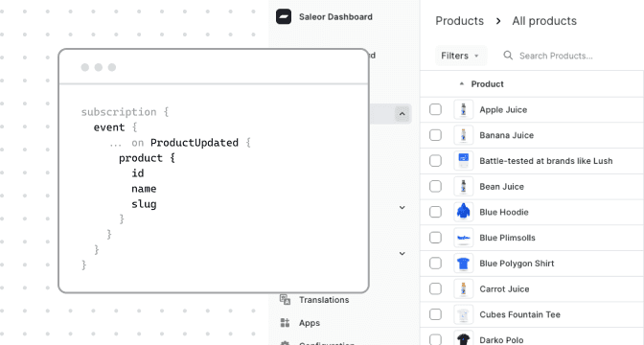Screen dimensions: 644x345
Task: Open the Filters dropdown
Action: coord(460,56)
